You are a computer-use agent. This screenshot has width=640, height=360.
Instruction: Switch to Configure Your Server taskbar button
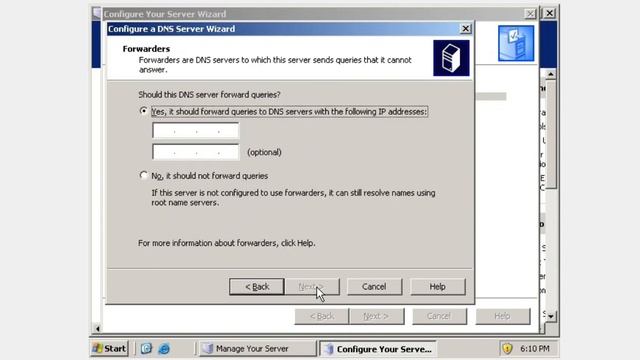pos(378,349)
